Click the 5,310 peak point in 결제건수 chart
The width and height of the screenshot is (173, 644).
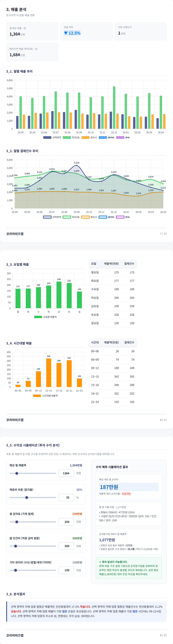[77, 165]
